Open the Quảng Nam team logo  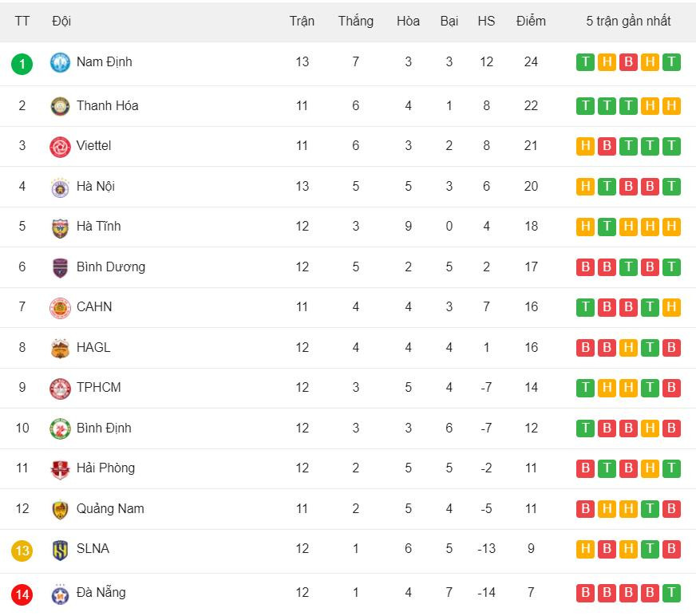tap(60, 509)
